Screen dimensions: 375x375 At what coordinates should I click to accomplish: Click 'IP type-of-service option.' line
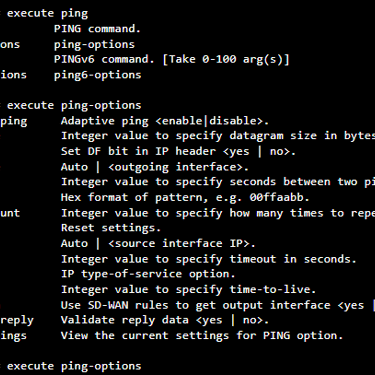(x=148, y=274)
